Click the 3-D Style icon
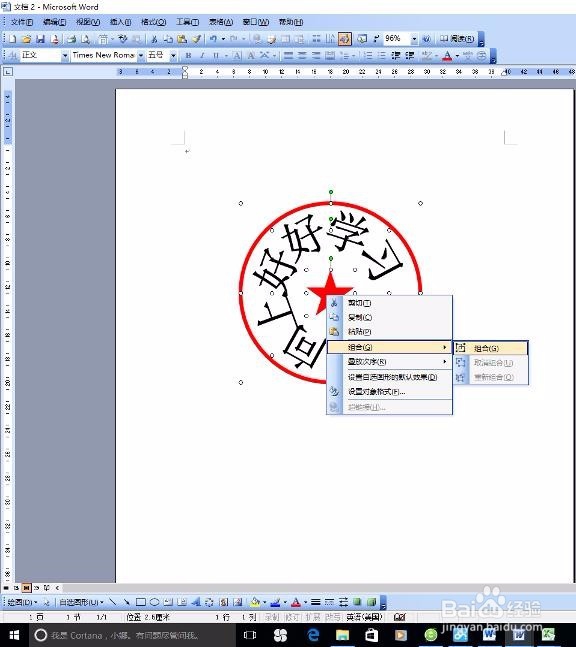 [371, 602]
